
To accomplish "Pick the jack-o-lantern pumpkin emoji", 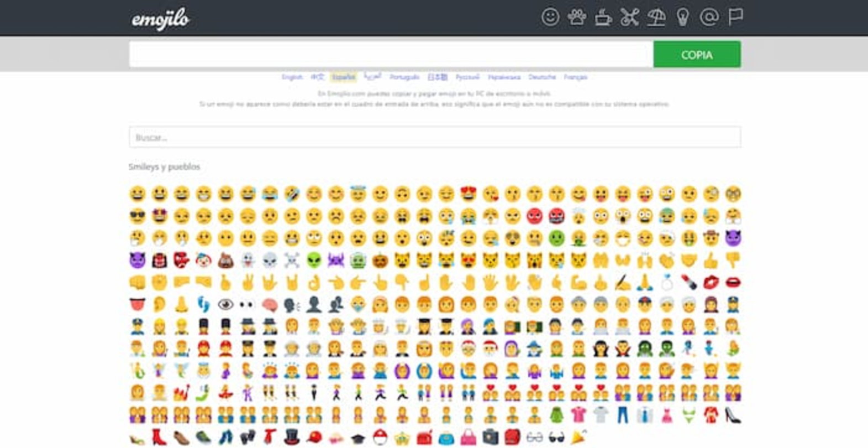I will 380,261.
